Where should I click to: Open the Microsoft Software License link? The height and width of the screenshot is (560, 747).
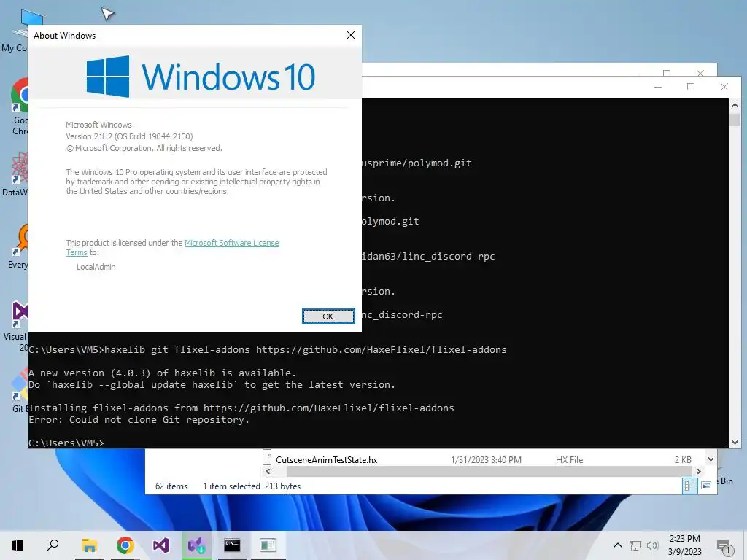pos(231,243)
